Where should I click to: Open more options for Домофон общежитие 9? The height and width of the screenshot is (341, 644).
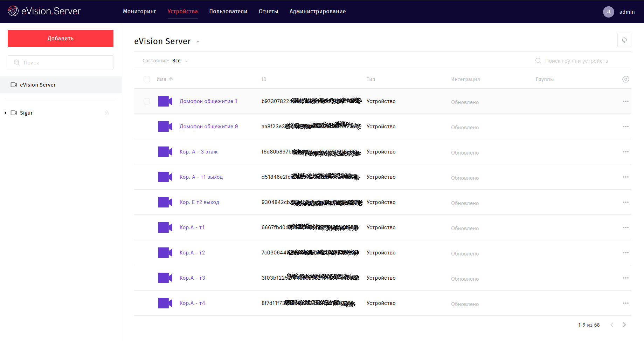pyautogui.click(x=625, y=127)
